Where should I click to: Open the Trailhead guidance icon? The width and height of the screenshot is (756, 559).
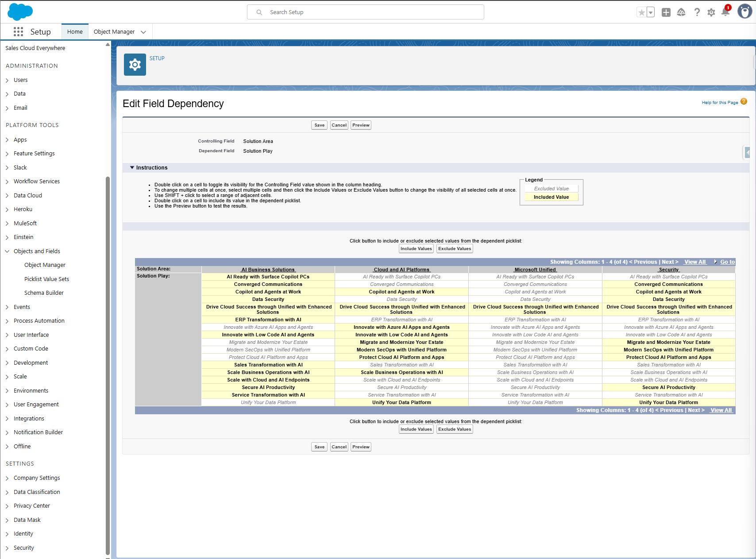(x=681, y=12)
